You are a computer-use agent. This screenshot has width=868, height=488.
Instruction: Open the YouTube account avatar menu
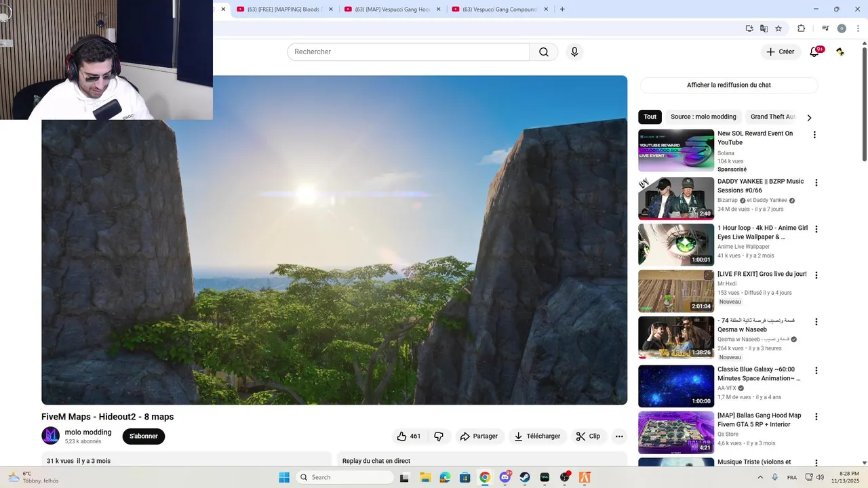coord(840,52)
